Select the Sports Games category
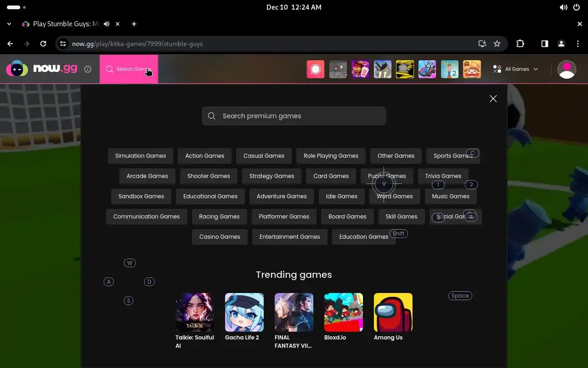588x368 pixels. tap(453, 155)
